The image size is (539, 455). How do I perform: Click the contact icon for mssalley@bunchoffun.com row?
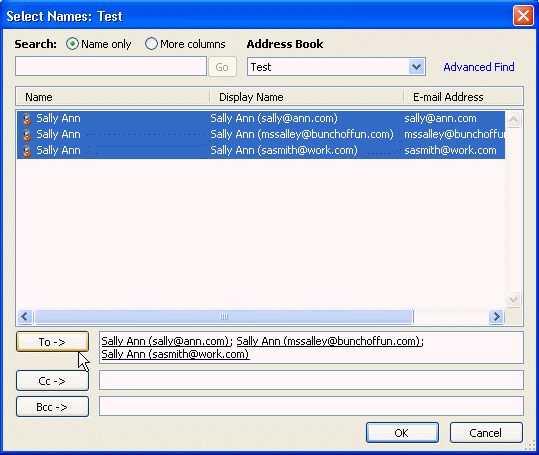tap(27, 135)
